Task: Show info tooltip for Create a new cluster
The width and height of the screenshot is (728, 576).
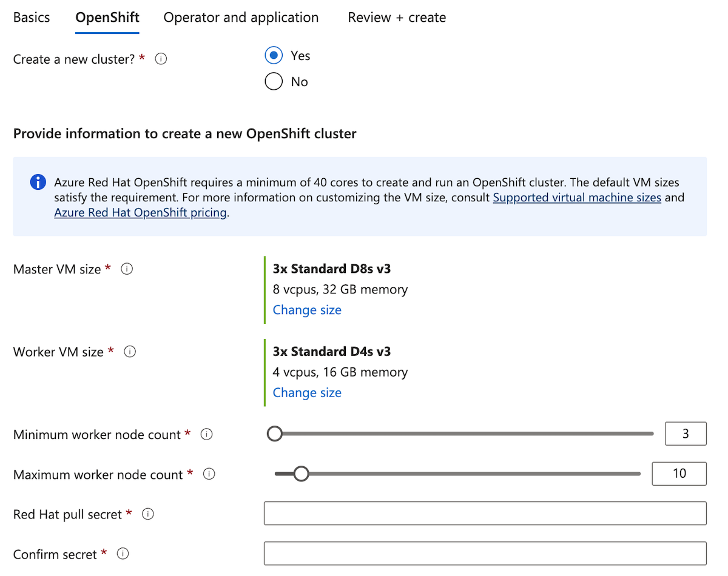Action: click(x=161, y=59)
